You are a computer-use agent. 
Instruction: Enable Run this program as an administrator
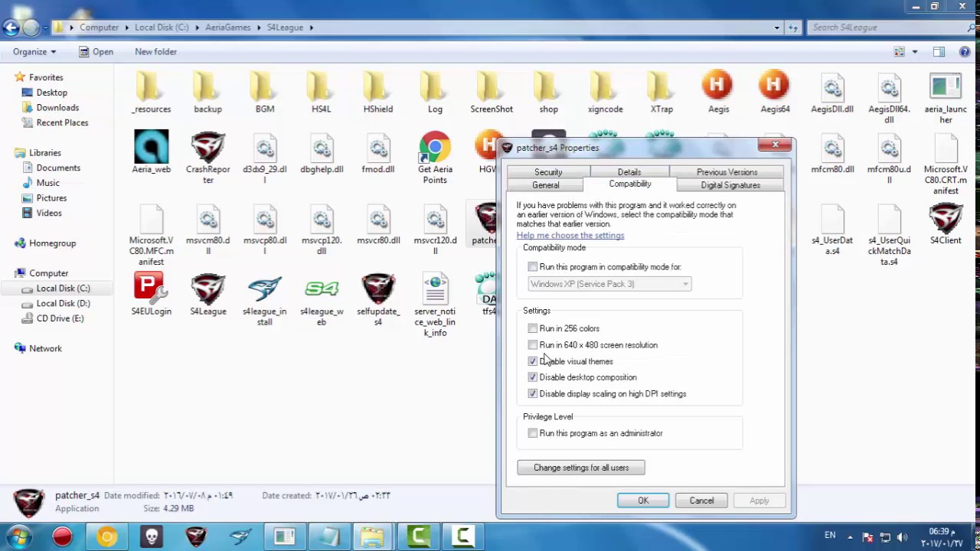click(x=533, y=433)
